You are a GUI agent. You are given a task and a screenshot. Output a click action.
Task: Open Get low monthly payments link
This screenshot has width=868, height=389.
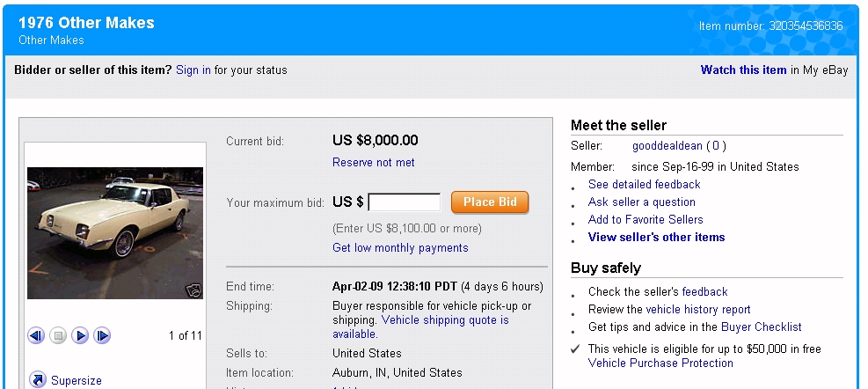(x=400, y=248)
